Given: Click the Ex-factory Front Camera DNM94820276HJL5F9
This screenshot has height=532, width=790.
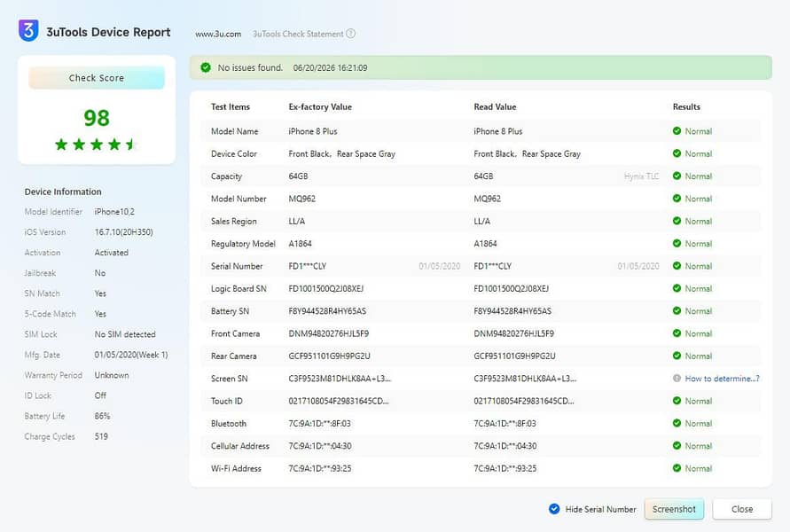Looking at the screenshot, I should (328, 333).
